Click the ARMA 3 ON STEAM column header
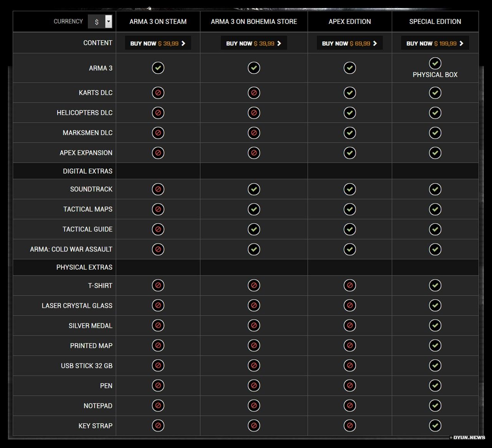492x448 pixels. [x=158, y=22]
